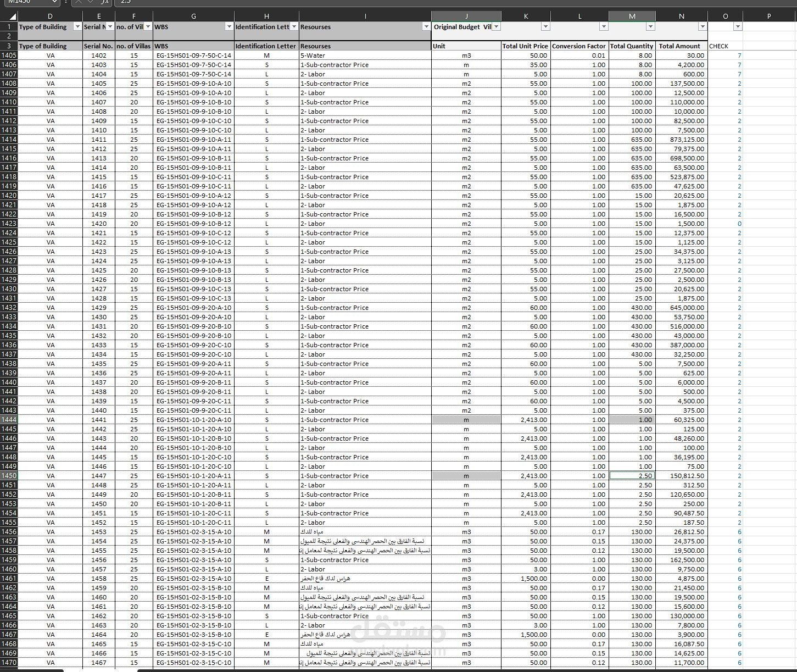Click the 'Total Unit Price' header cell

tap(525, 46)
